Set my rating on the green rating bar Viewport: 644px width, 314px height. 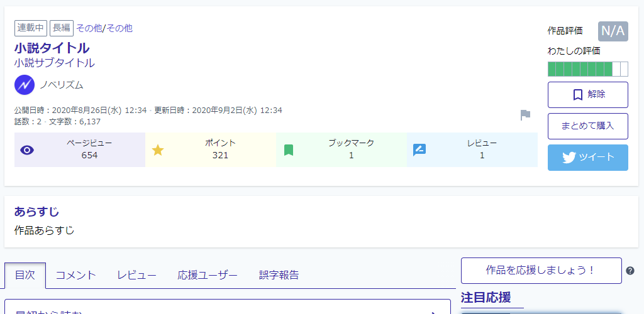(588, 69)
